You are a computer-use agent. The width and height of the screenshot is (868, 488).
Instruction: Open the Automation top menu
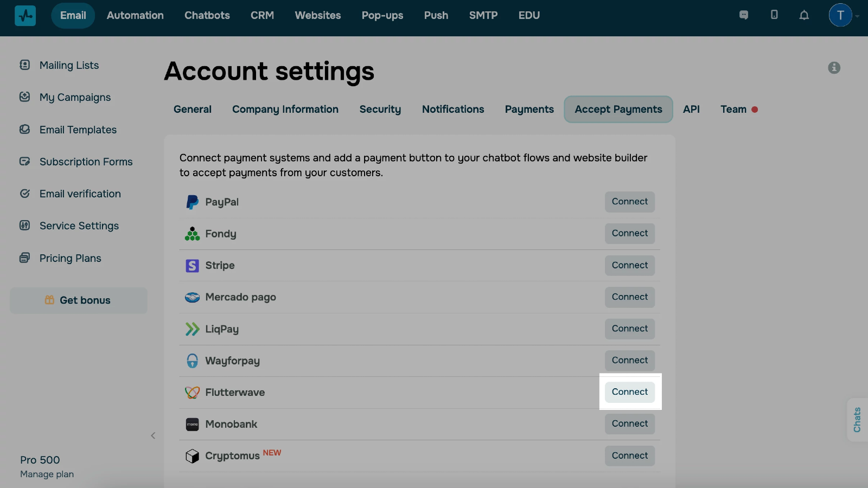[135, 16]
